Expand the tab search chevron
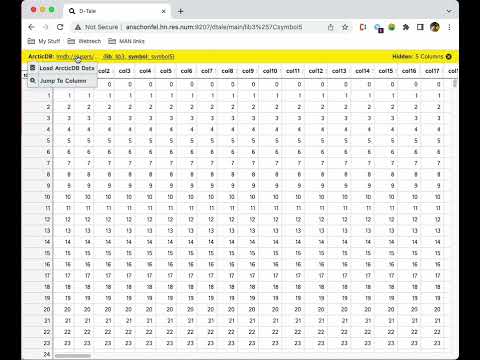The width and height of the screenshot is (480, 360). (x=449, y=11)
